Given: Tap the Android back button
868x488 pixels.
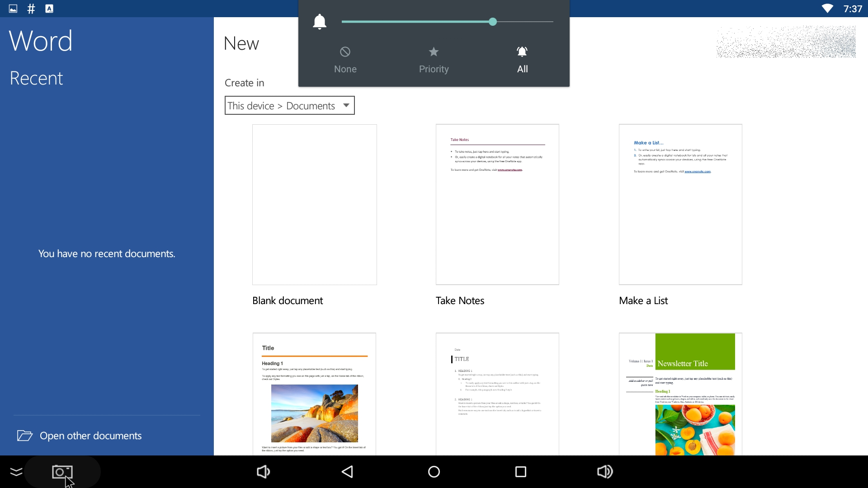Looking at the screenshot, I should [347, 472].
